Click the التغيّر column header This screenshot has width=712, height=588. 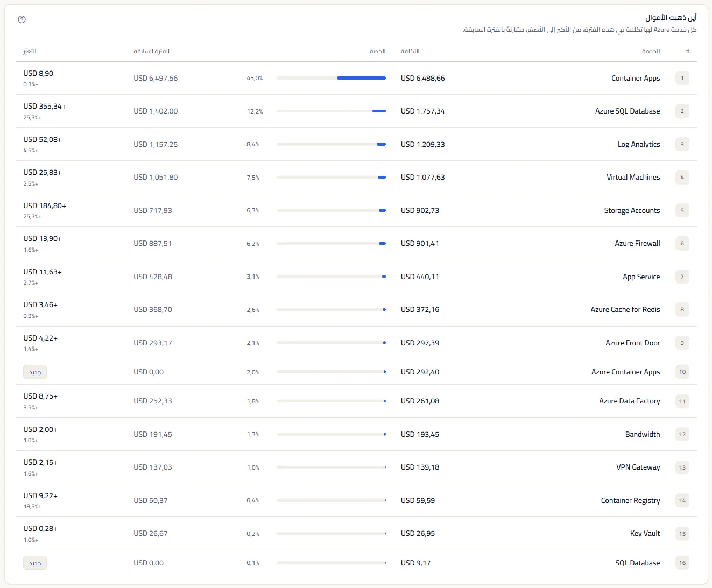point(30,51)
